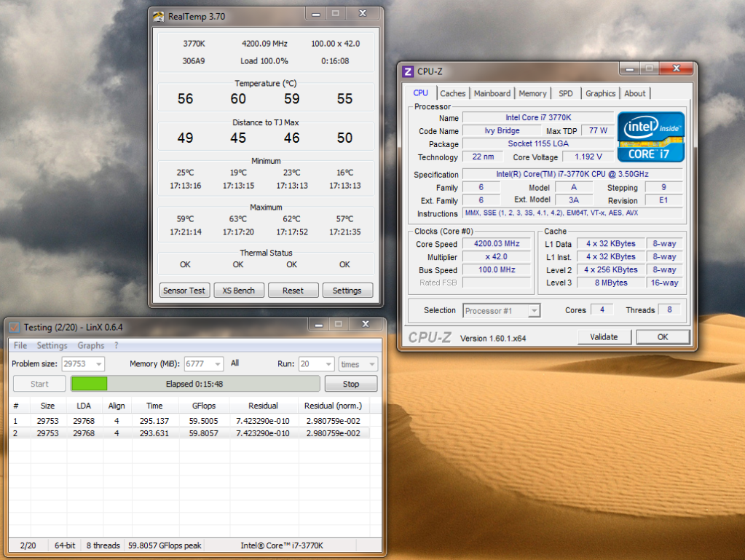This screenshot has width=745, height=560.
Task: Click the Align column header
Action: [117, 406]
